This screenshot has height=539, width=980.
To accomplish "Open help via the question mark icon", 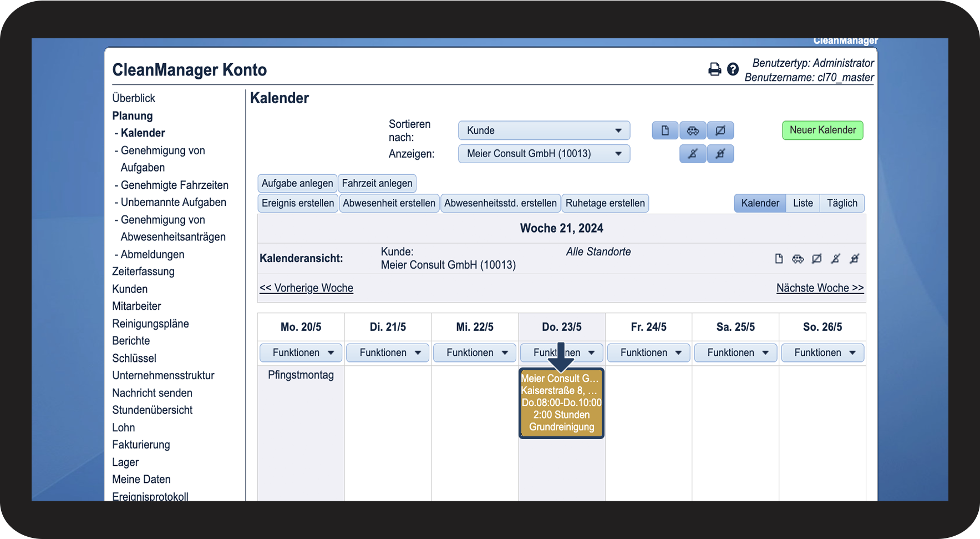I will [733, 69].
